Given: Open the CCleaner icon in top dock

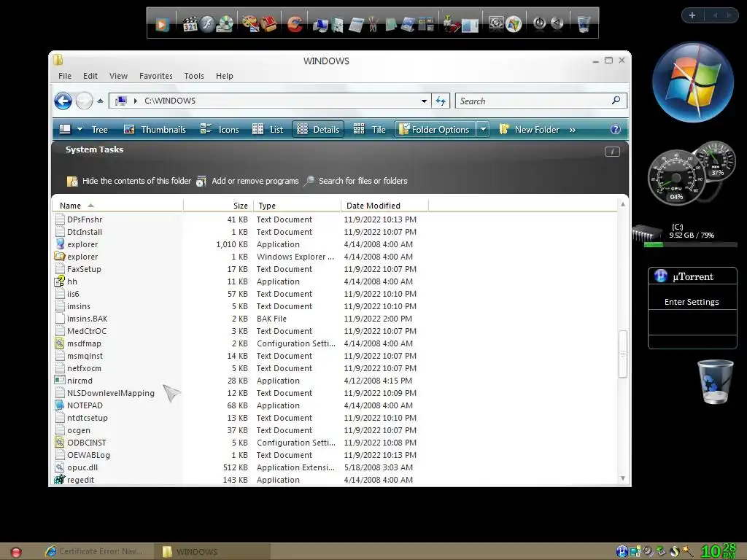Looking at the screenshot, I should tap(295, 24).
